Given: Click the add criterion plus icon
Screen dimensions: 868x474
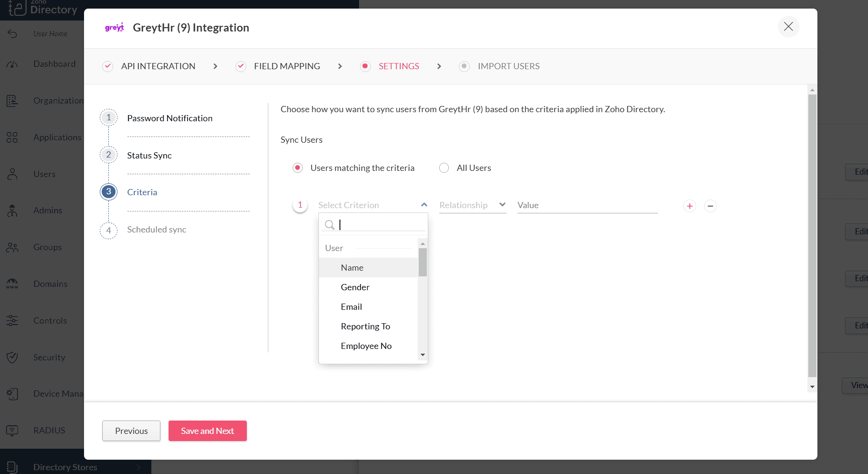Looking at the screenshot, I should click(x=689, y=206).
